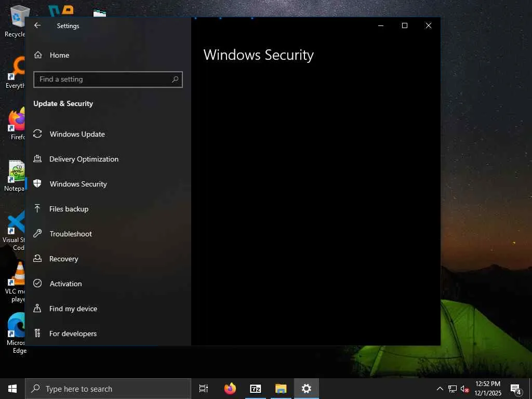Open Files backup section
Viewport: 532px width, 399px height.
[x=108, y=209]
